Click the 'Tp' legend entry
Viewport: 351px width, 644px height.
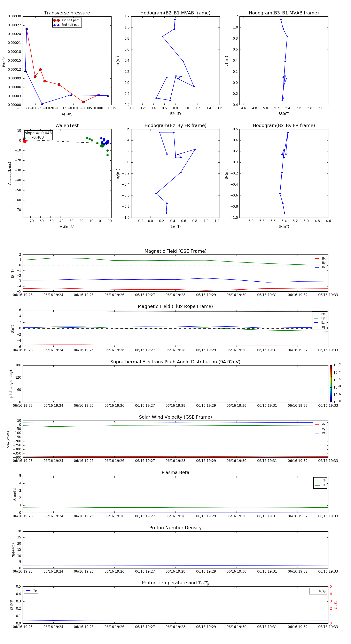coord(31,591)
